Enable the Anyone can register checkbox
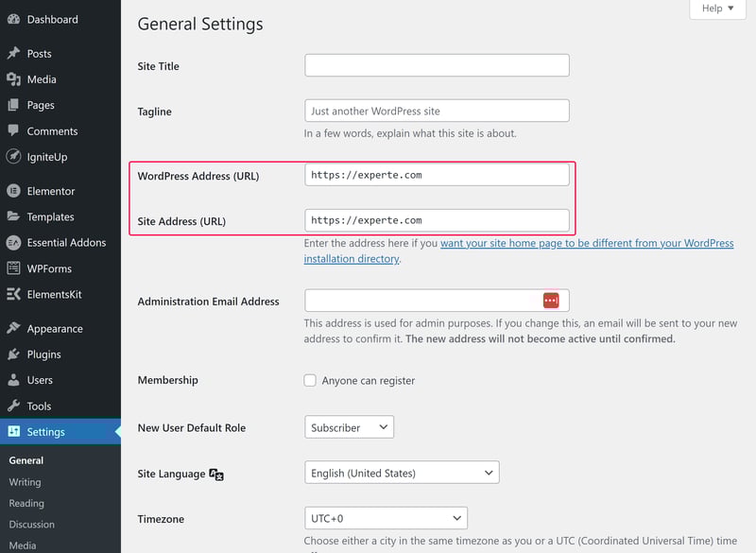 [x=310, y=380]
